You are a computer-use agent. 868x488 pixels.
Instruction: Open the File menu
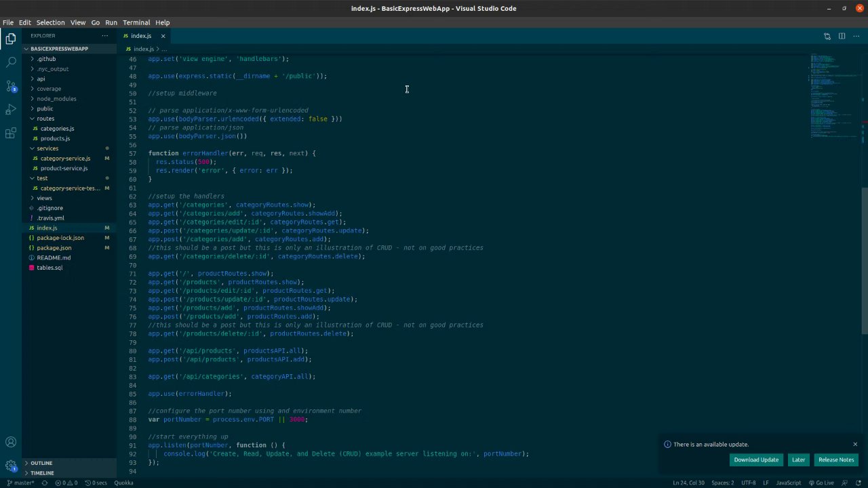pos(8,22)
